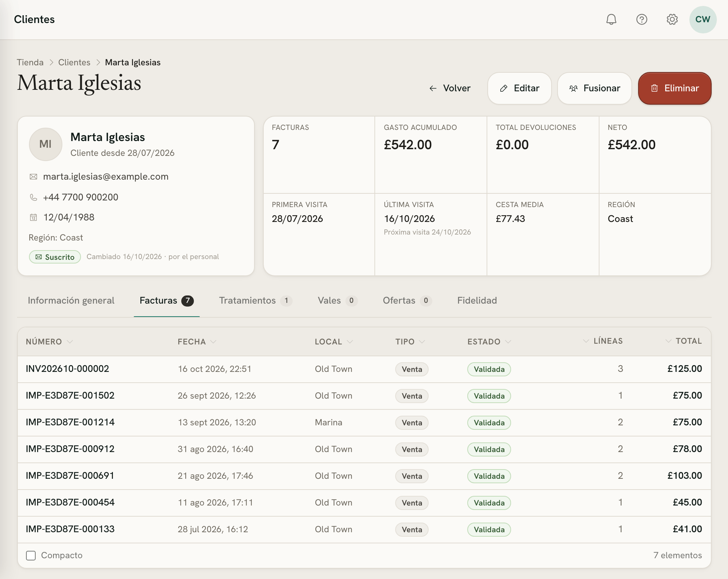
Task: Click the Venta badge for IMP-E3D87E-000133
Action: (412, 530)
